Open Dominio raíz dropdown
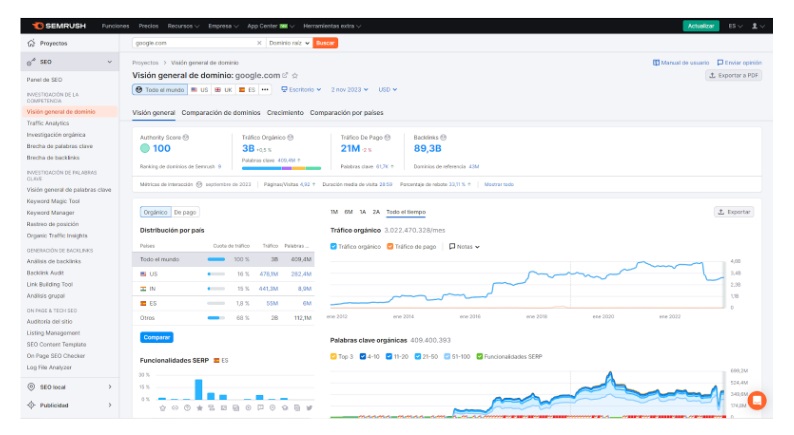 click(x=289, y=43)
